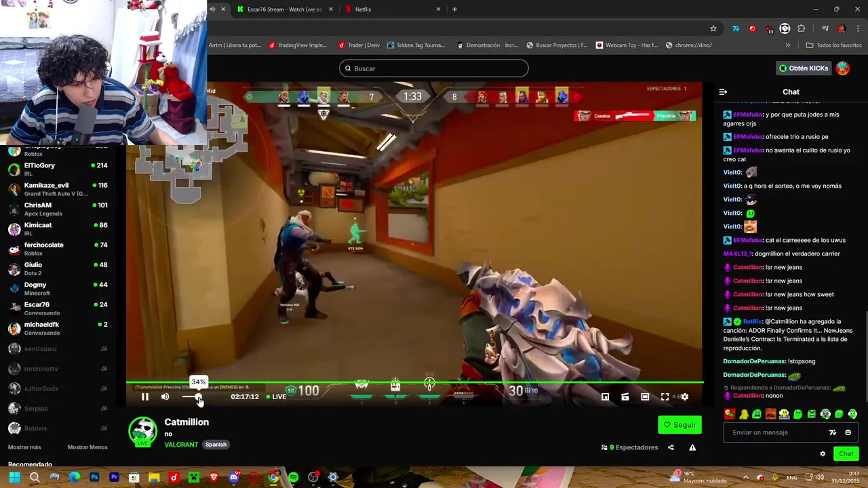Open michaeldfk channel in the sidebar
This screenshot has width=868, height=488.
58,328
